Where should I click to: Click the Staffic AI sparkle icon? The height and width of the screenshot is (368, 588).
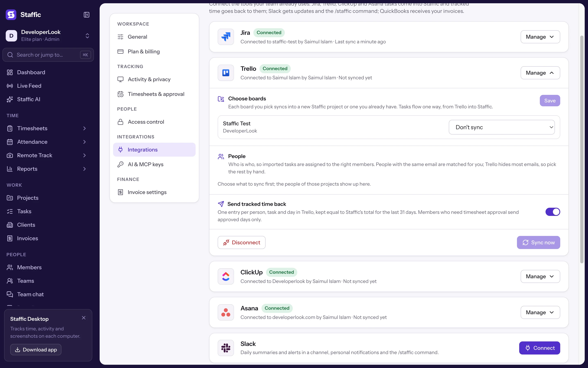(x=10, y=99)
